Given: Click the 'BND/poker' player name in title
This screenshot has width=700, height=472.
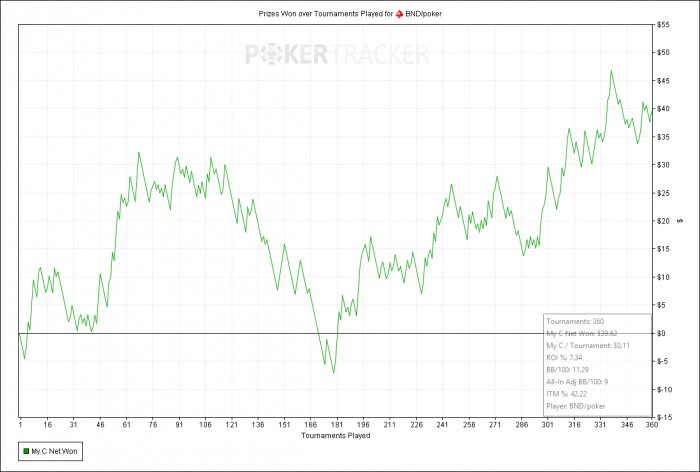Looking at the screenshot, I should click(x=423, y=14).
